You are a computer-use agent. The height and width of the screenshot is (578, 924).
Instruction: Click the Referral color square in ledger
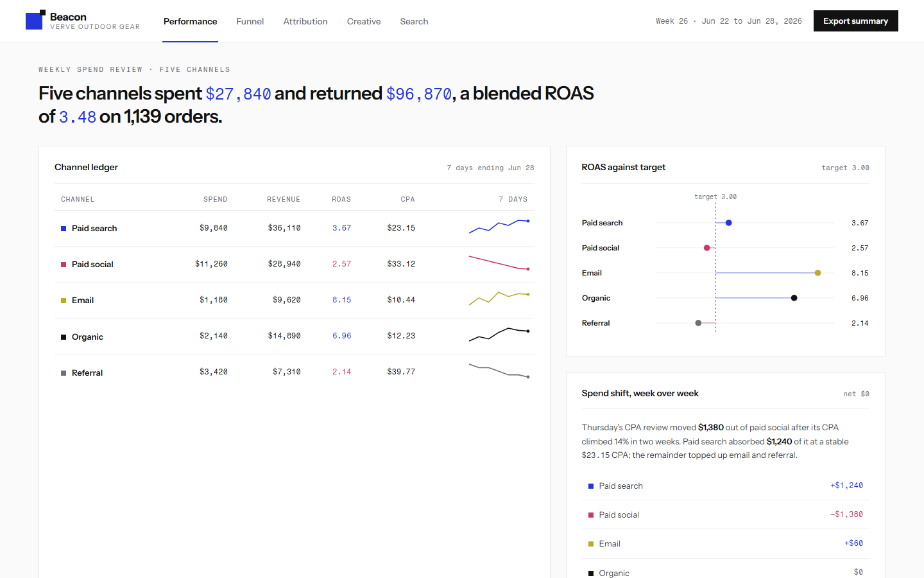point(64,373)
